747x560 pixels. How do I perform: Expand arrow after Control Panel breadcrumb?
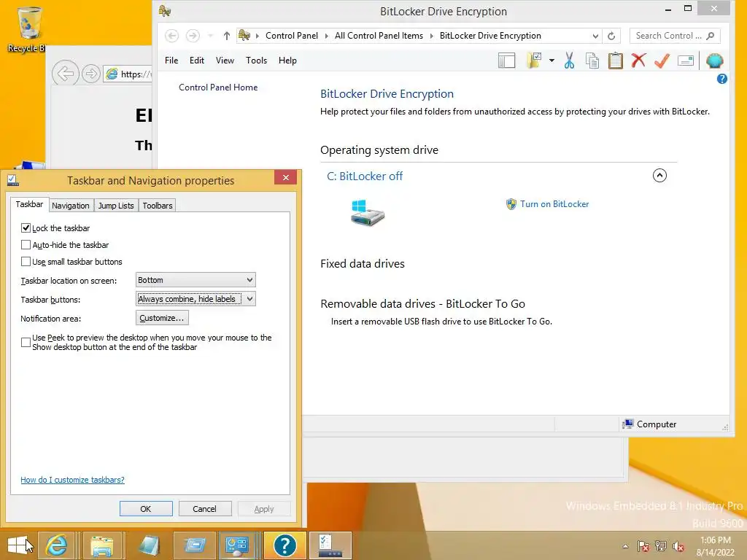coord(326,36)
